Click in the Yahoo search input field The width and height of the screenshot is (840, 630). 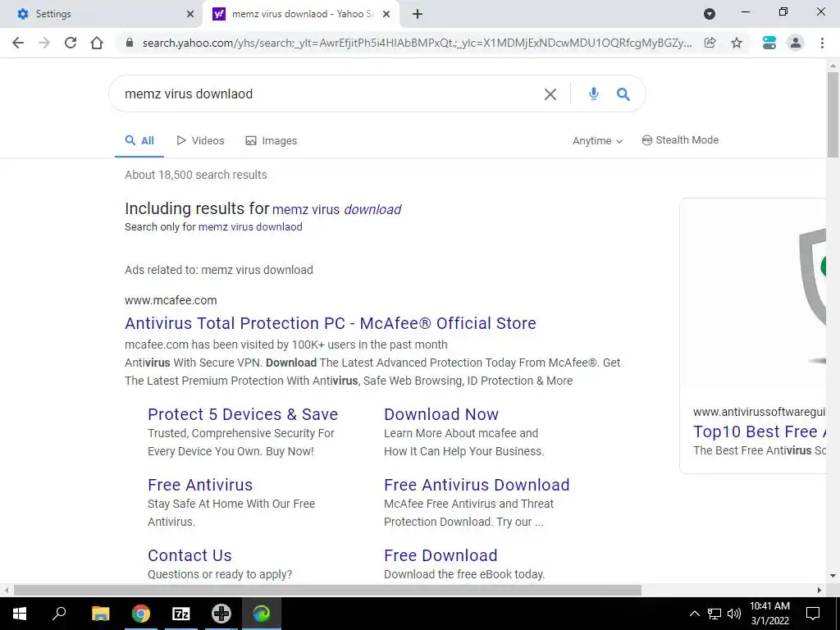326,94
